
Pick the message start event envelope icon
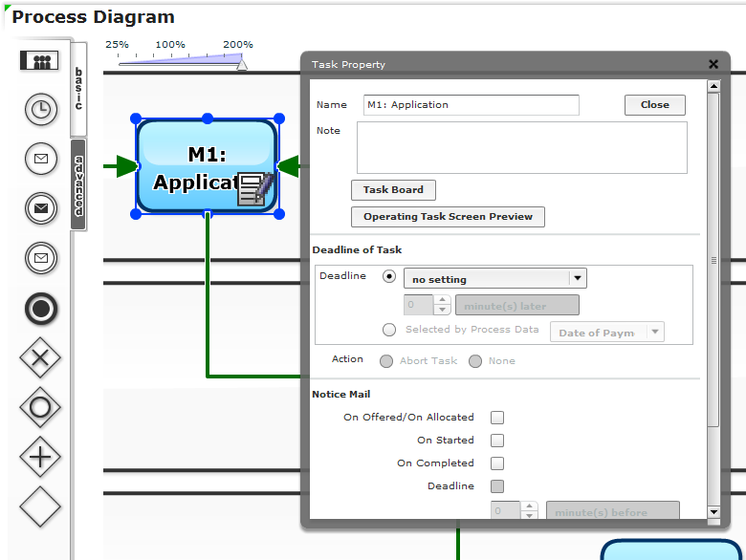[x=40, y=159]
